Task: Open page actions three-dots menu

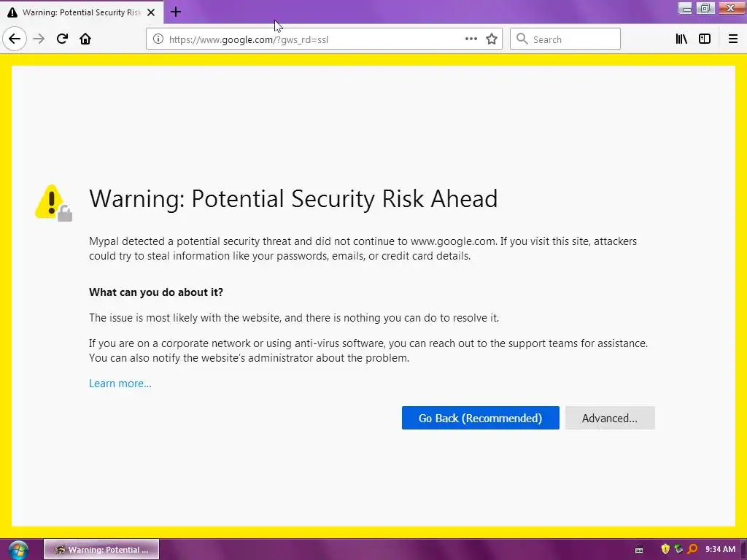Action: point(471,39)
